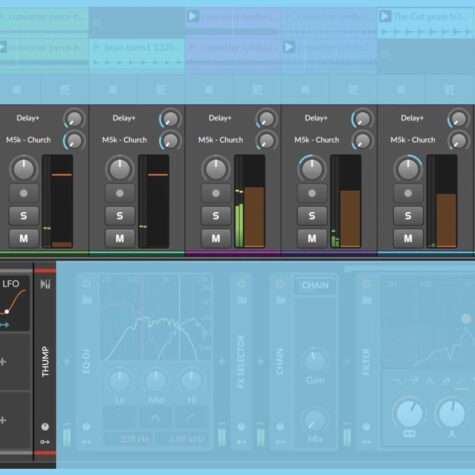
Task: Insert a device before EQ-DJ with the plus icon
Action: tap(67, 362)
